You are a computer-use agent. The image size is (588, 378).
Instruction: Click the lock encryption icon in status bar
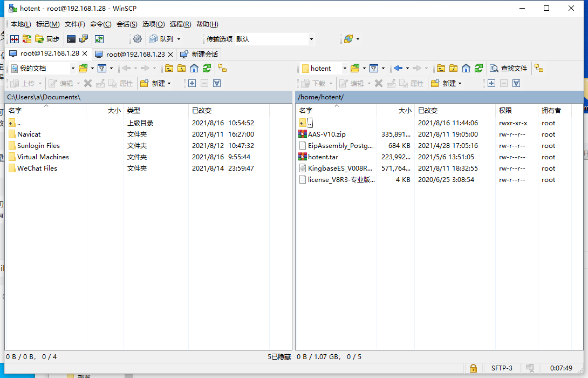point(473,368)
